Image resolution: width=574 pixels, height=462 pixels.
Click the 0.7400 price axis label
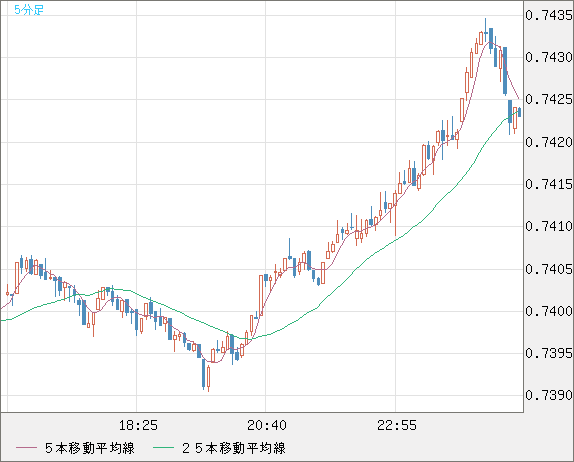point(549,311)
